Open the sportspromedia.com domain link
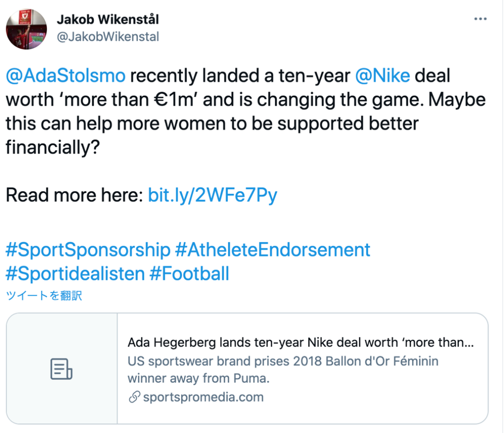Screen dimensions: 504x433 tap(203, 397)
